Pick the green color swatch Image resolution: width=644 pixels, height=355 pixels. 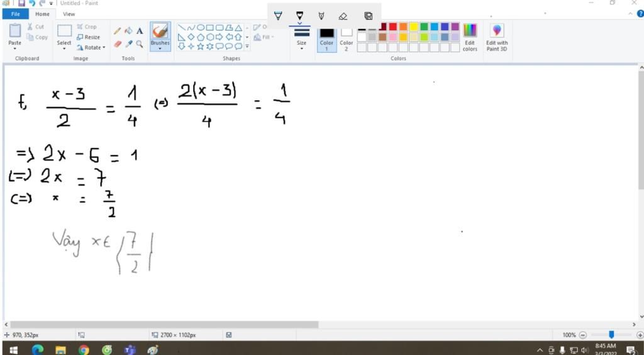[x=425, y=26]
